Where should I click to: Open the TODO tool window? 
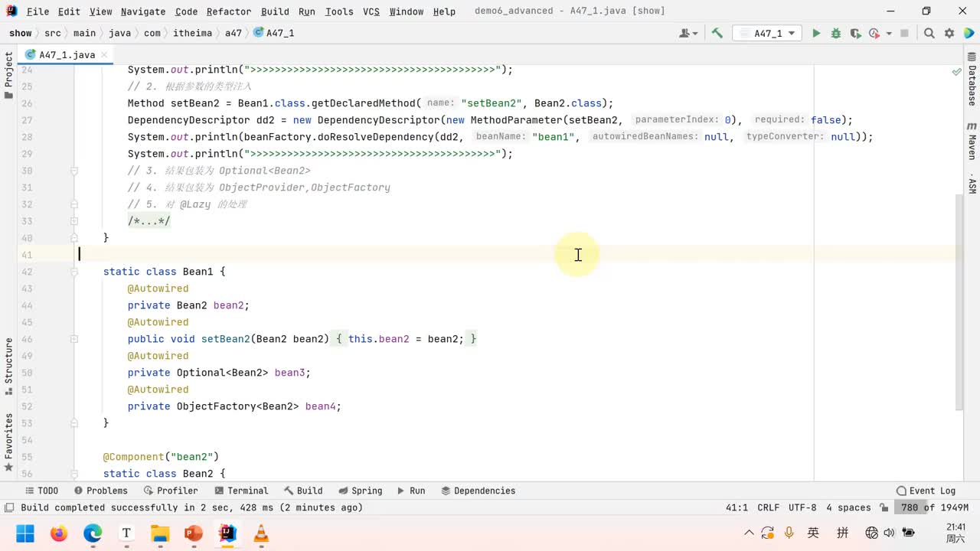click(x=41, y=491)
